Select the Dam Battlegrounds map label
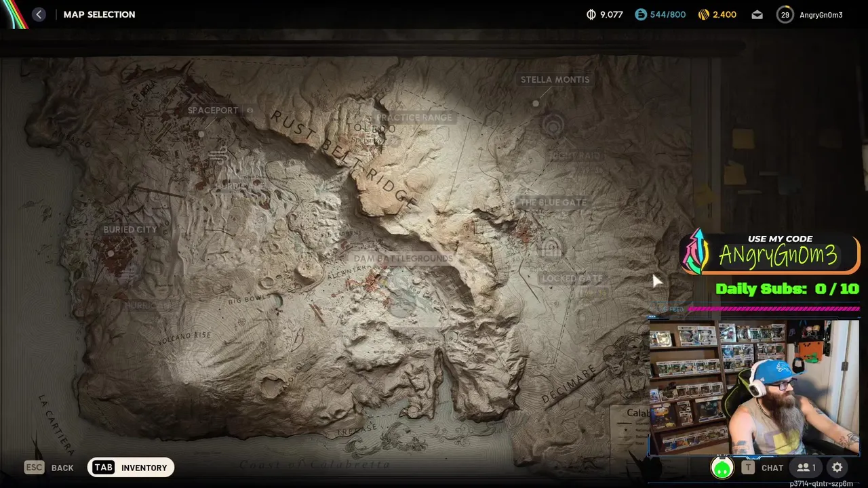Screen dimensions: 868x488 (x=403, y=258)
